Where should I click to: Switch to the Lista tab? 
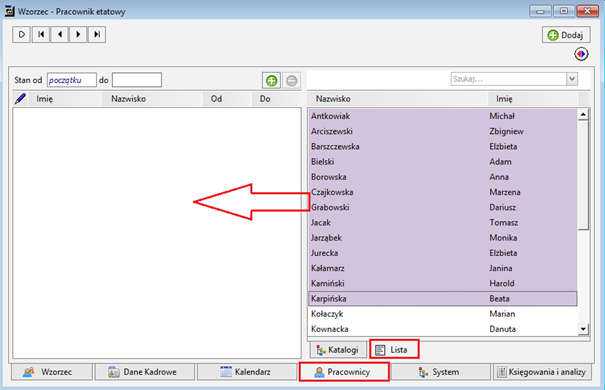coord(394,349)
